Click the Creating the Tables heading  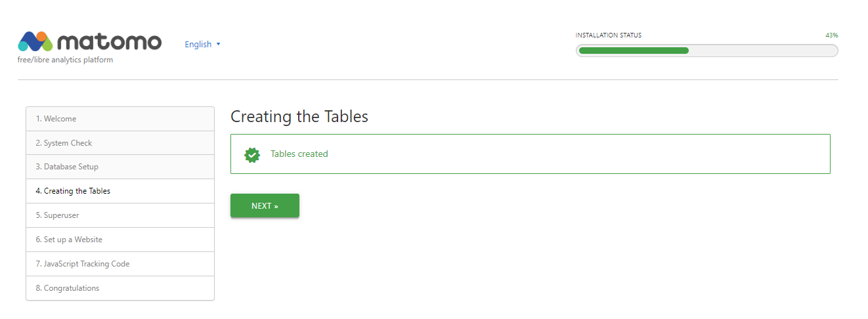299,117
